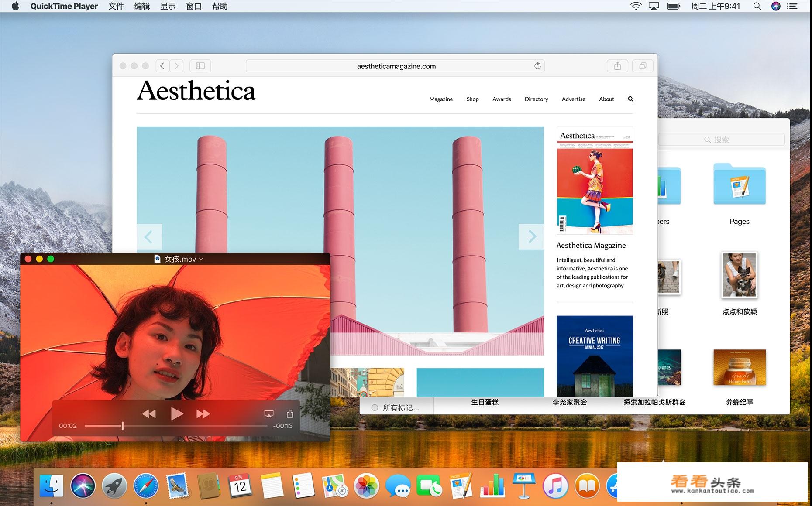Open Wi-Fi status in menu bar
This screenshot has height=506, width=812.
click(x=636, y=6)
